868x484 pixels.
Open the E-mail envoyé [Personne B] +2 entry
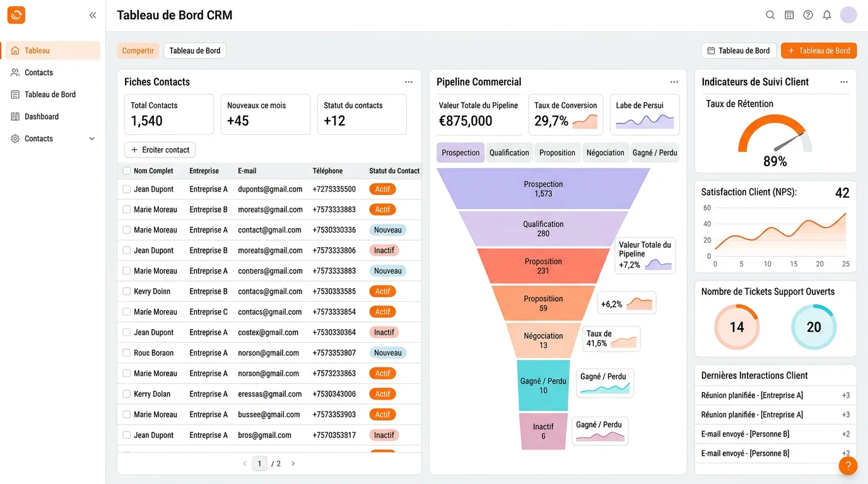coord(775,434)
